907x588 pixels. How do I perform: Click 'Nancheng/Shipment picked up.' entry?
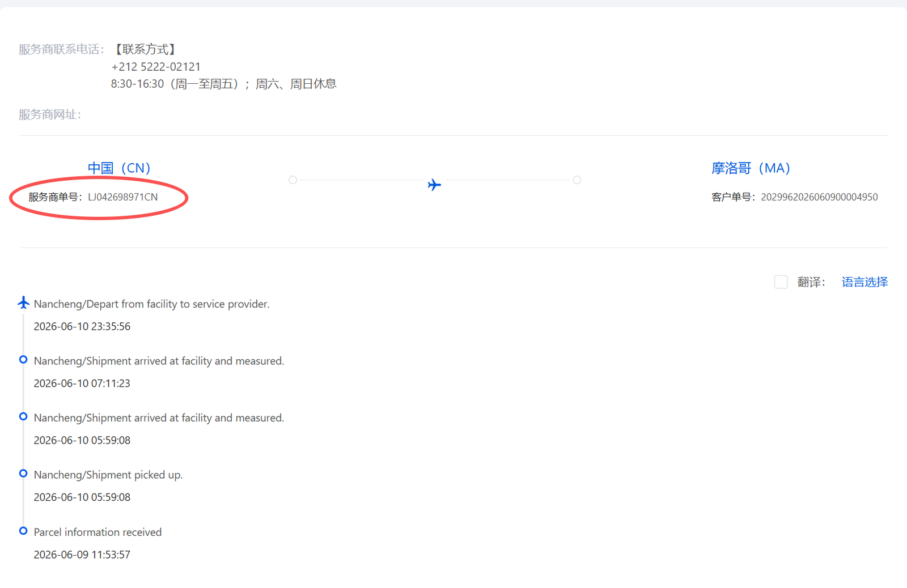pos(108,475)
